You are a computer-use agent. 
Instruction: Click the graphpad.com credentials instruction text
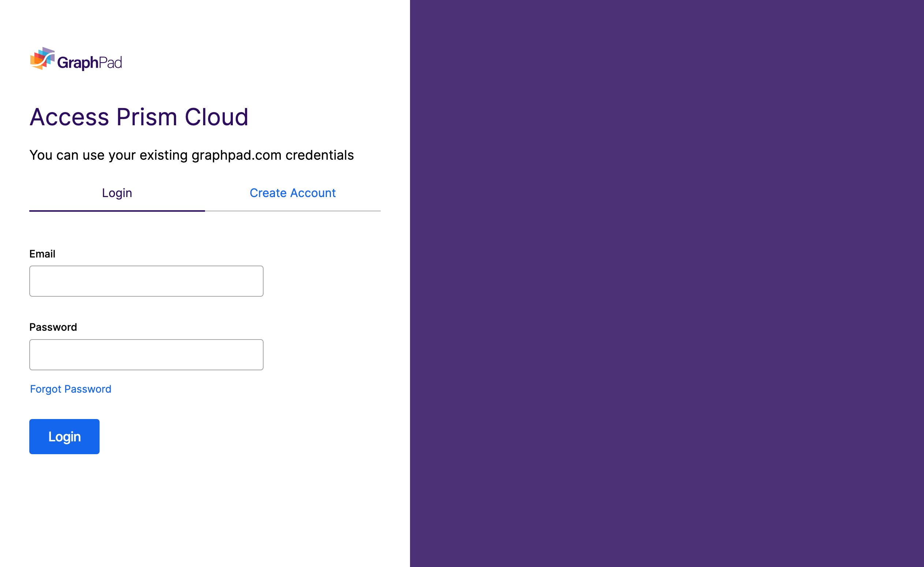coord(191,155)
